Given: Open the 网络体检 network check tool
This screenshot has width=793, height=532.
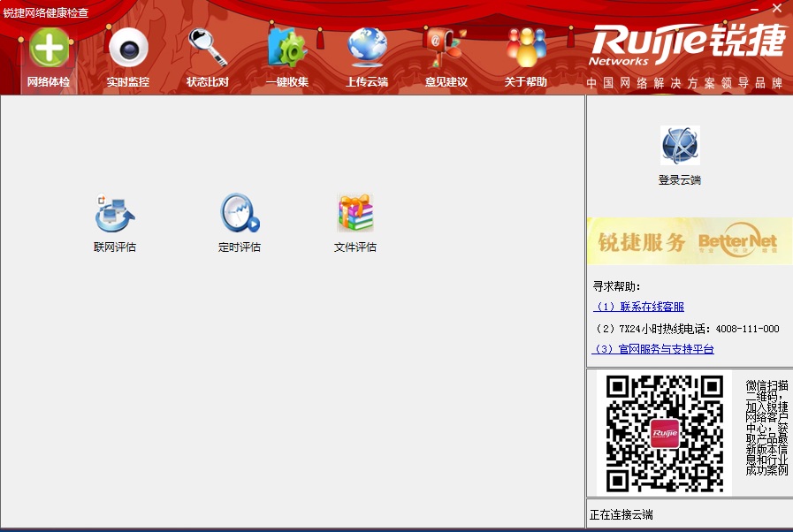Looking at the screenshot, I should [x=49, y=51].
